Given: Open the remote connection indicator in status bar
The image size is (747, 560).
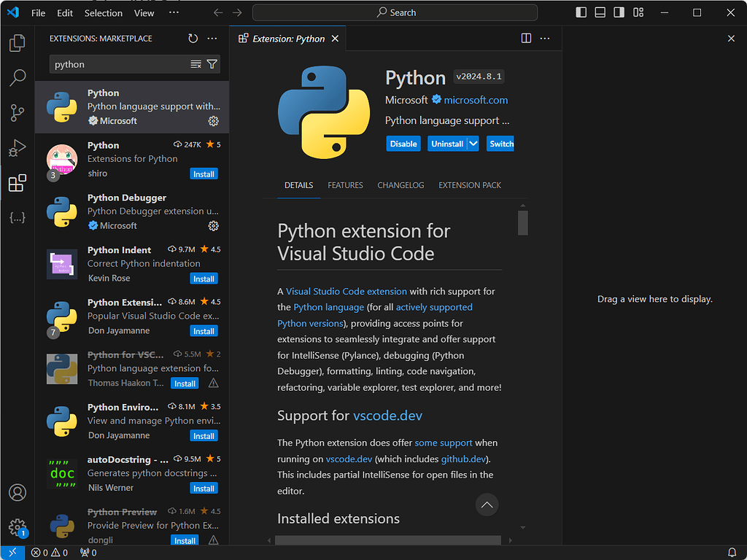Looking at the screenshot, I should pyautogui.click(x=12, y=553).
